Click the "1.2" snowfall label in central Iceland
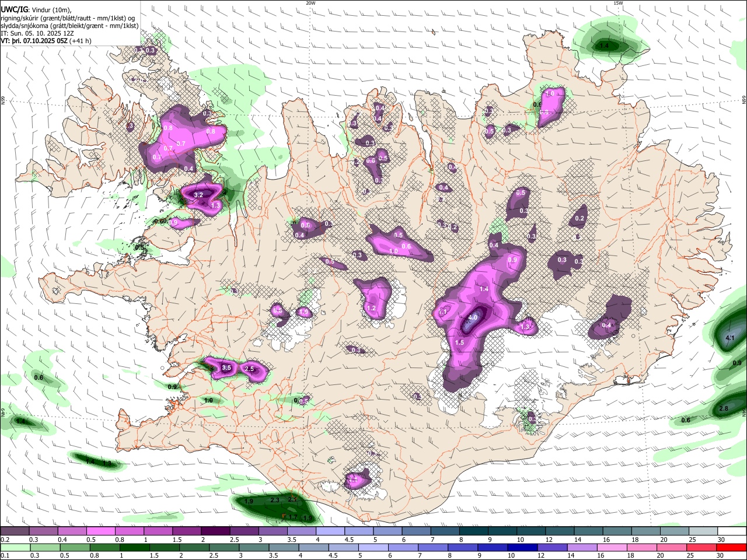 point(371,308)
